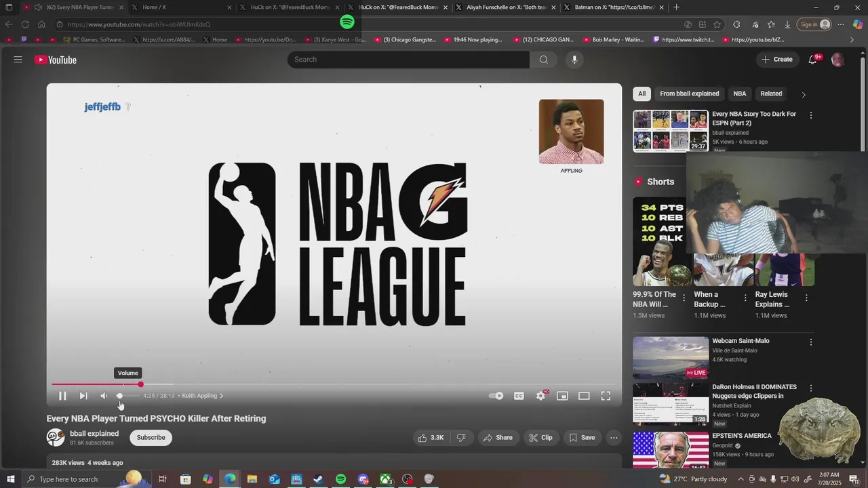Open YouTube notifications bell
The width and height of the screenshot is (868, 488).
pos(812,60)
